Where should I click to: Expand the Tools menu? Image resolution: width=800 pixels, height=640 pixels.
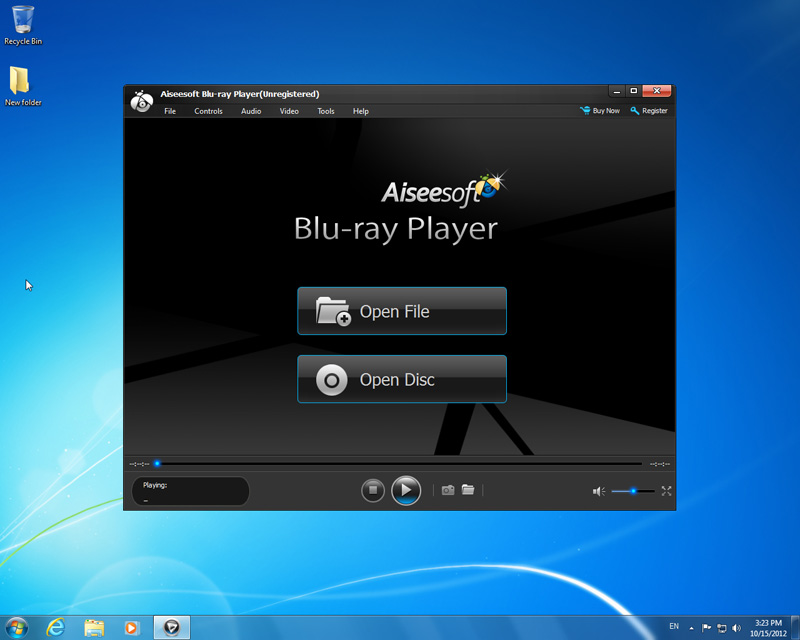pos(326,111)
